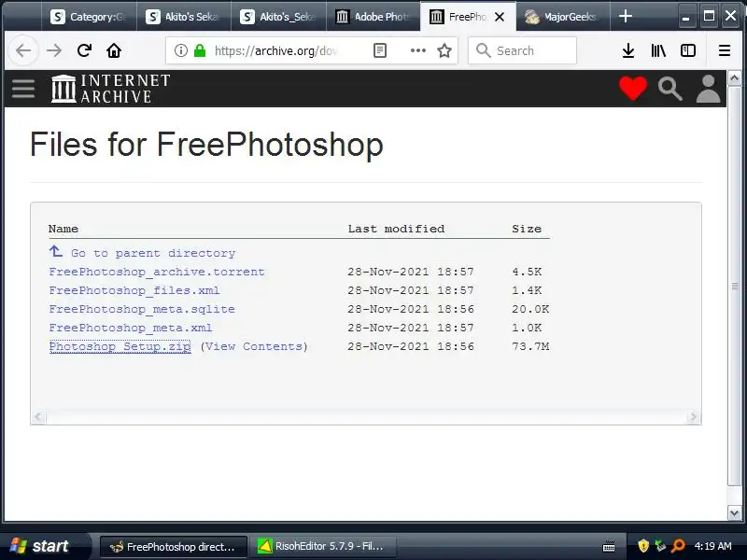Click the page scrollbar down arrow
The height and width of the screenshot is (560, 747).
734,512
